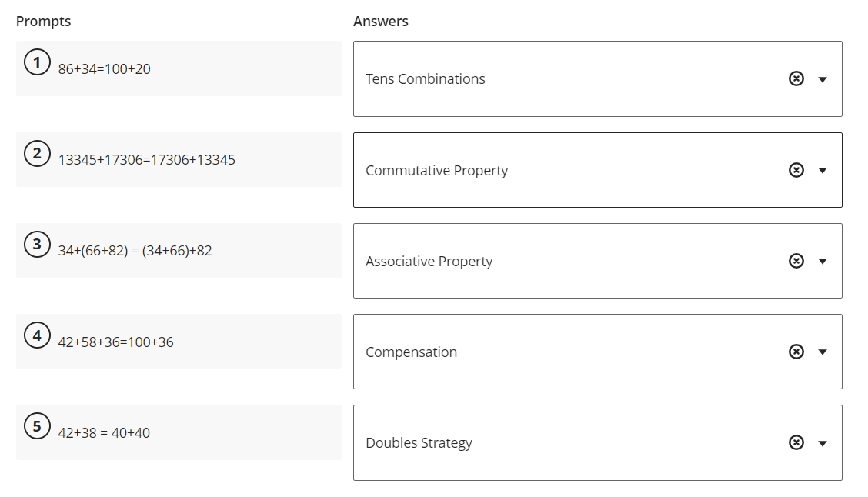
Task: Select the circled number 3 prompt badge
Action: 37,244
